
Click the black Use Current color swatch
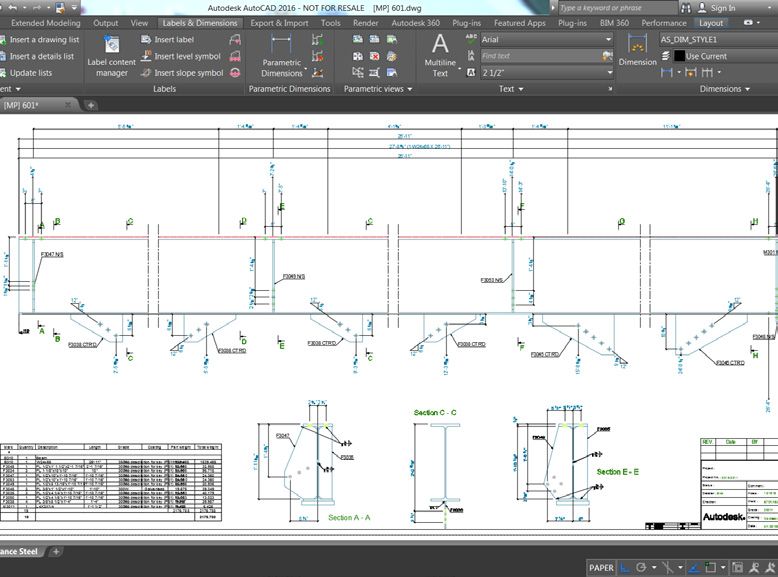tap(679, 57)
